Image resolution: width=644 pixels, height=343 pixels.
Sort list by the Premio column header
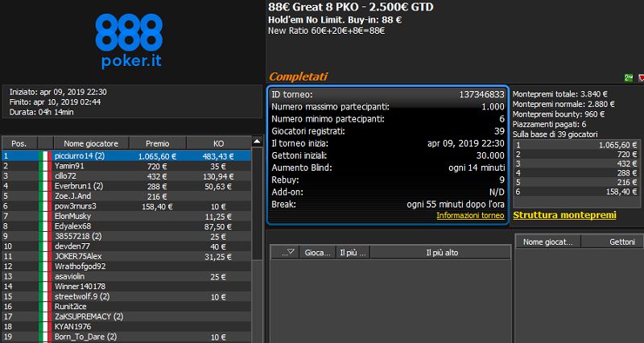[157, 143]
